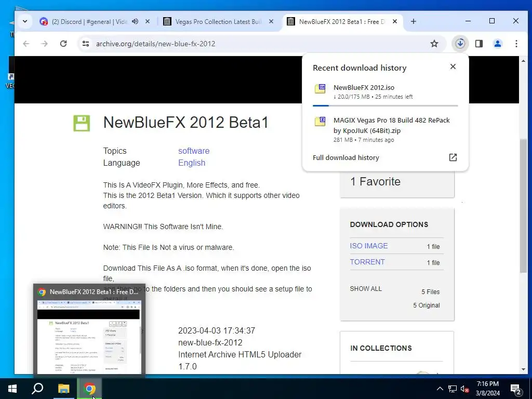The width and height of the screenshot is (532, 399).
Task: Click the scrollbar down arrow
Action: 523,369
